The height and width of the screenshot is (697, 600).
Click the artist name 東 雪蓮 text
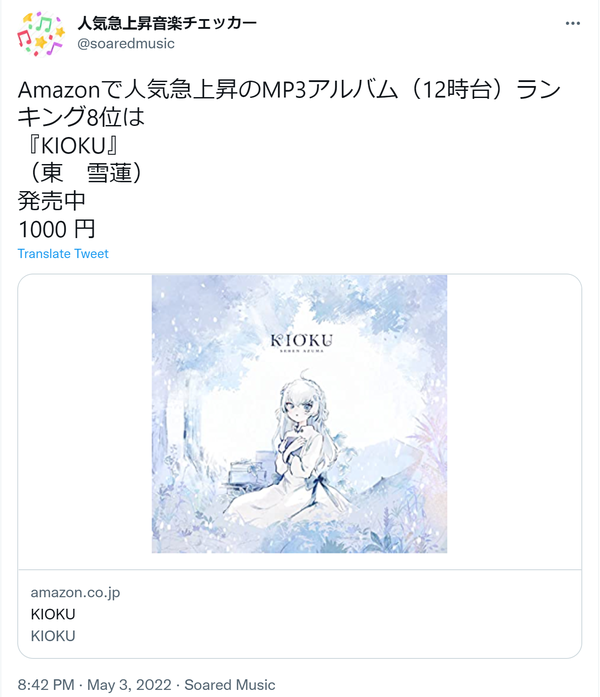click(x=83, y=173)
